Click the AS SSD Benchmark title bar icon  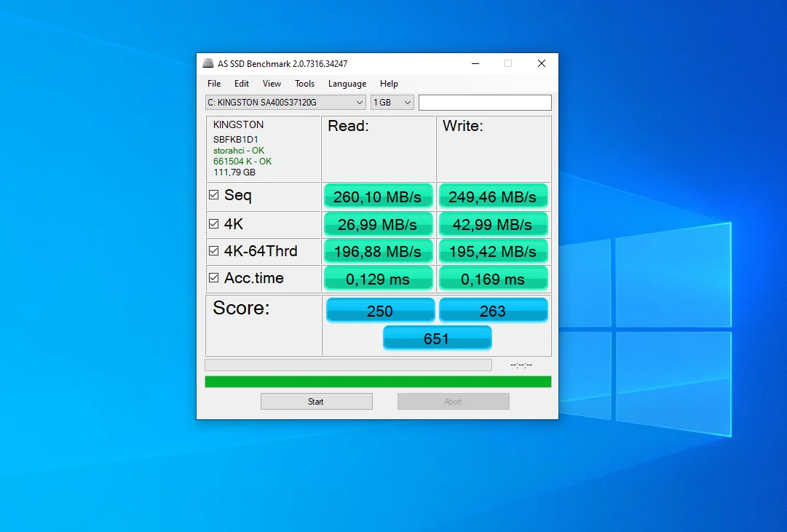(207, 64)
